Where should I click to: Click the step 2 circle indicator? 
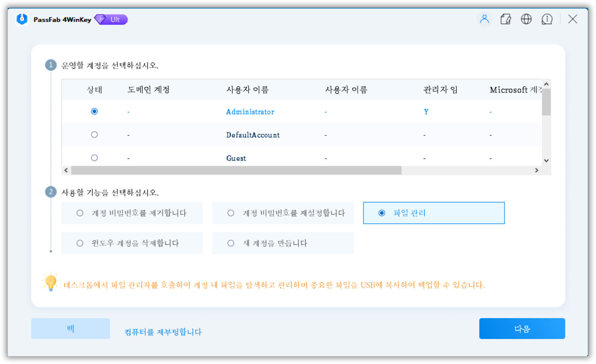tap(50, 192)
